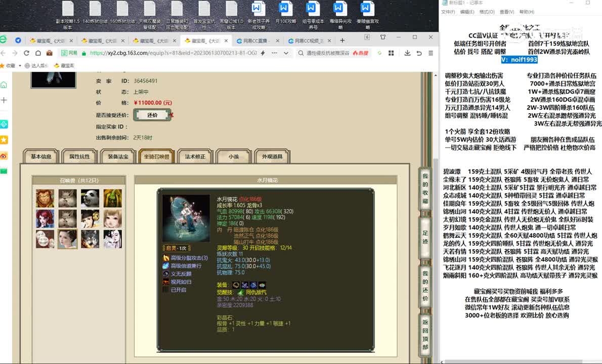Switch to the 小孩 tab
This screenshot has height=364, width=602.
234,157
